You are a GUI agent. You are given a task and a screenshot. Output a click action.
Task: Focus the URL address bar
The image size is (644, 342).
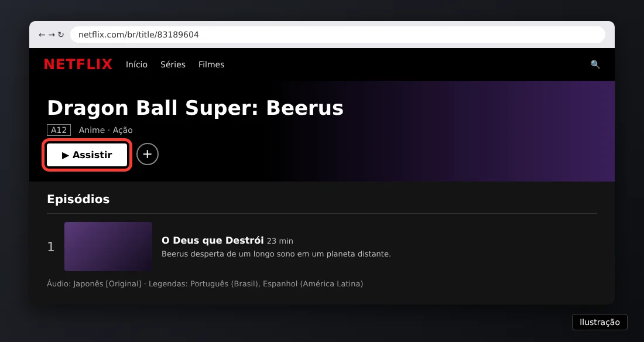tap(338, 35)
